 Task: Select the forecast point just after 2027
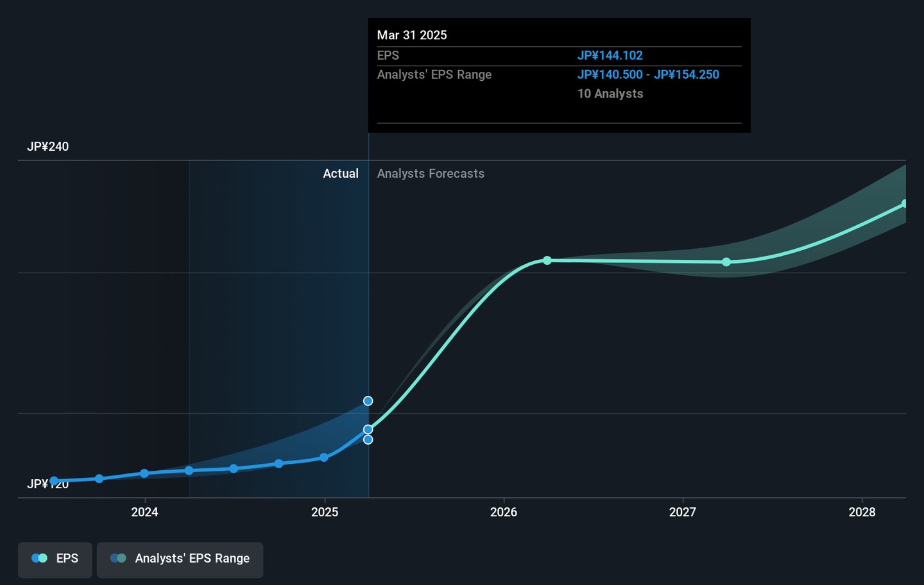pyautogui.click(x=726, y=262)
